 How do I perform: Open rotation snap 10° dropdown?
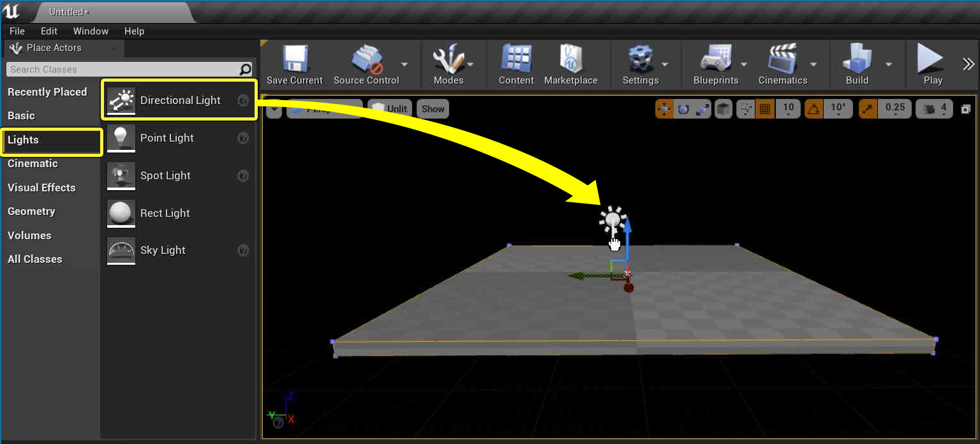tap(837, 109)
